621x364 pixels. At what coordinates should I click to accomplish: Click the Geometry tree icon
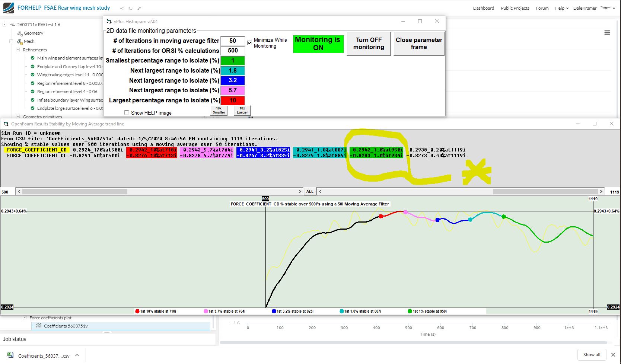pos(20,33)
